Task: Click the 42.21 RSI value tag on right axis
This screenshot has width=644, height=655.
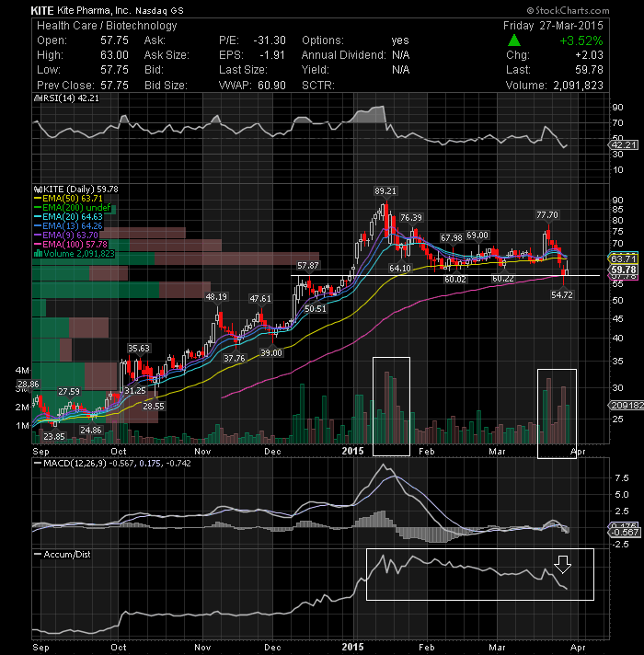Action: (x=624, y=145)
